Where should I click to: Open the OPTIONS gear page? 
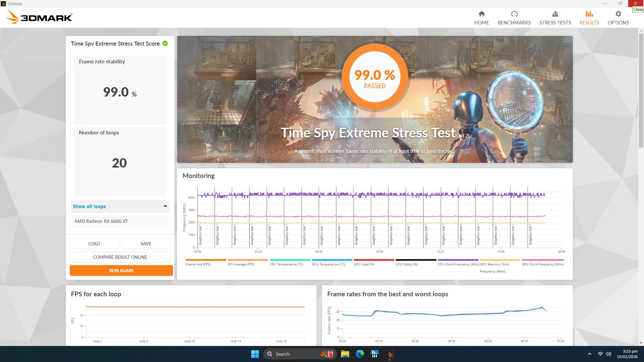coord(618,18)
